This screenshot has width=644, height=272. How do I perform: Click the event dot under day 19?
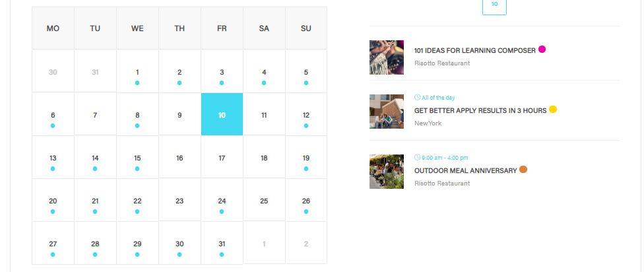pos(306,168)
